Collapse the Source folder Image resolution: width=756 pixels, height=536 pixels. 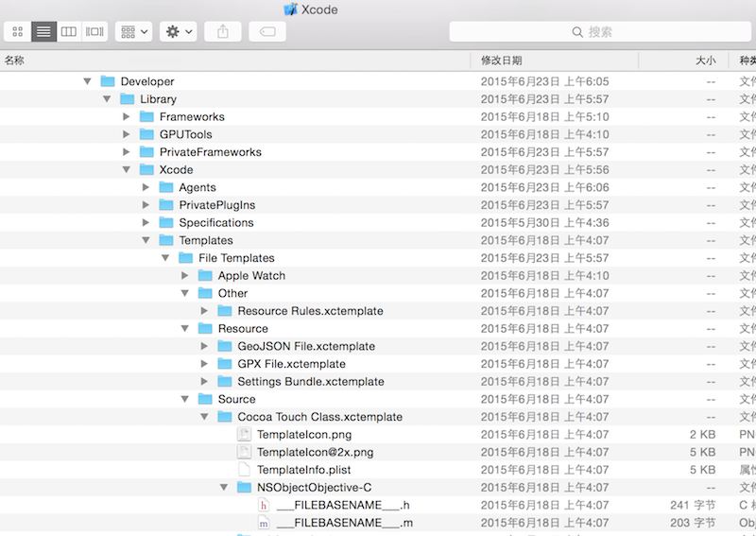click(184, 399)
